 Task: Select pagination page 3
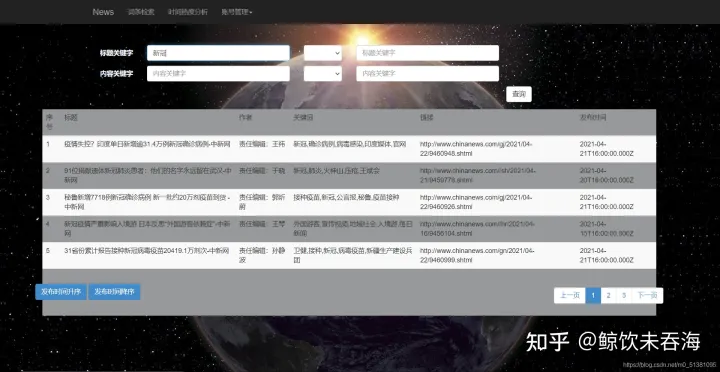pyautogui.click(x=624, y=295)
